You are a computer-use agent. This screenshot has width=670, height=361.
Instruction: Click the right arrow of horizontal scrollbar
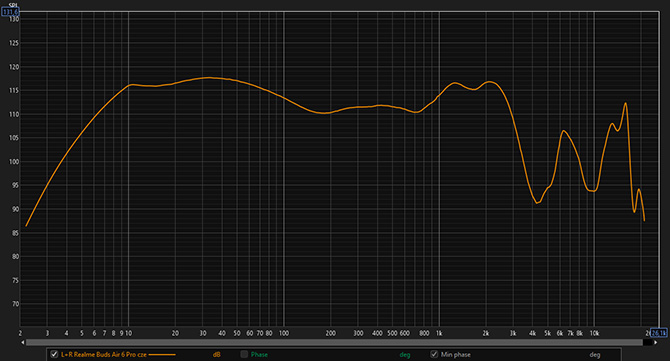(x=656, y=343)
